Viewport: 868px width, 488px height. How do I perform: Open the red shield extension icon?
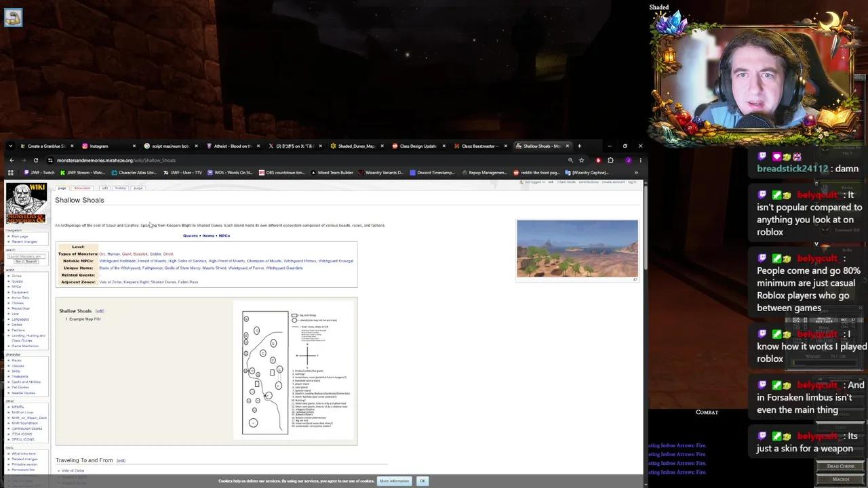click(x=598, y=161)
